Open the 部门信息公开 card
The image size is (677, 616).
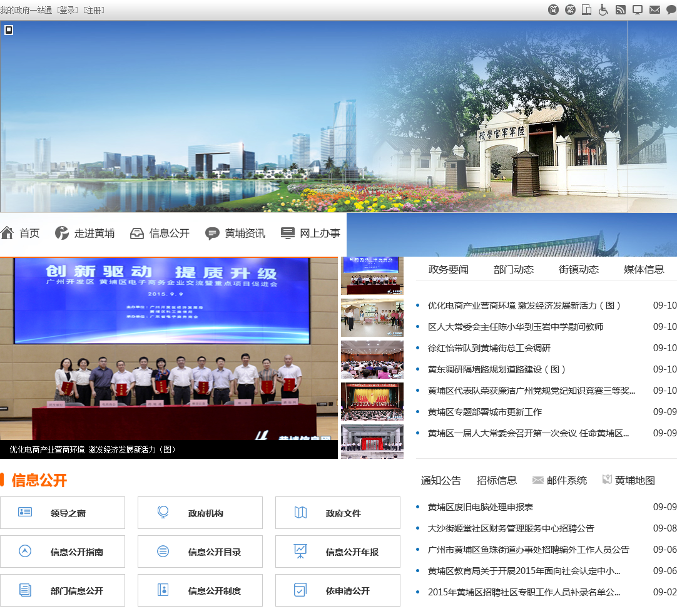[x=63, y=590]
